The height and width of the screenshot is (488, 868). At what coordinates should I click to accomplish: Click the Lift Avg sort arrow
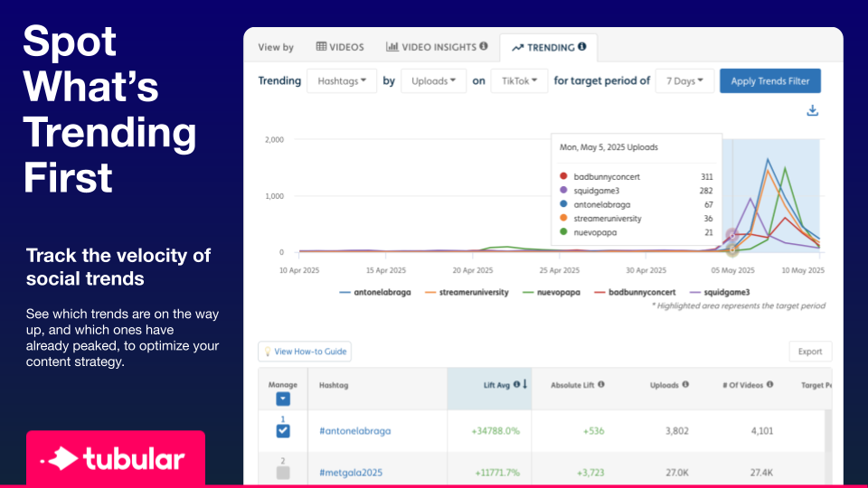(525, 385)
